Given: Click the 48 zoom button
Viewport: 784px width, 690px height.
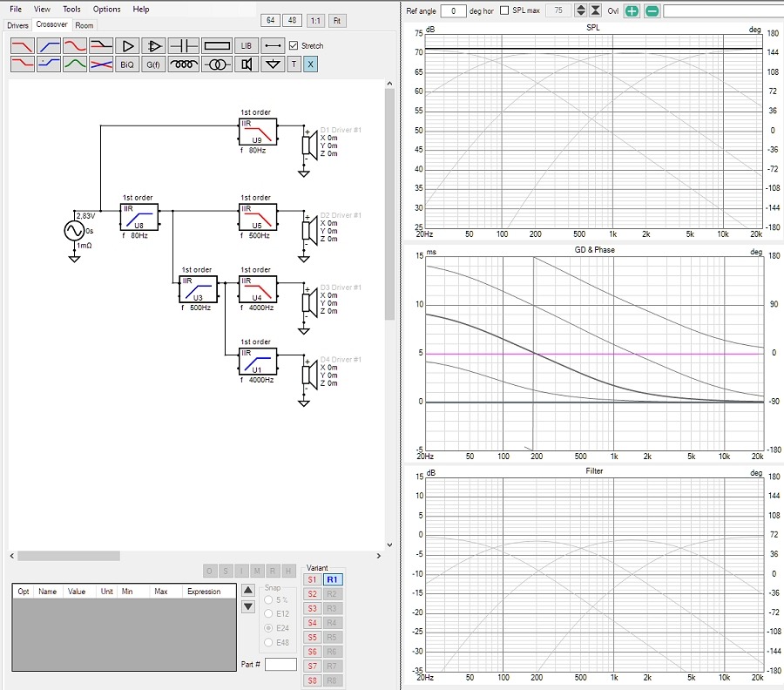Looking at the screenshot, I should (x=293, y=21).
